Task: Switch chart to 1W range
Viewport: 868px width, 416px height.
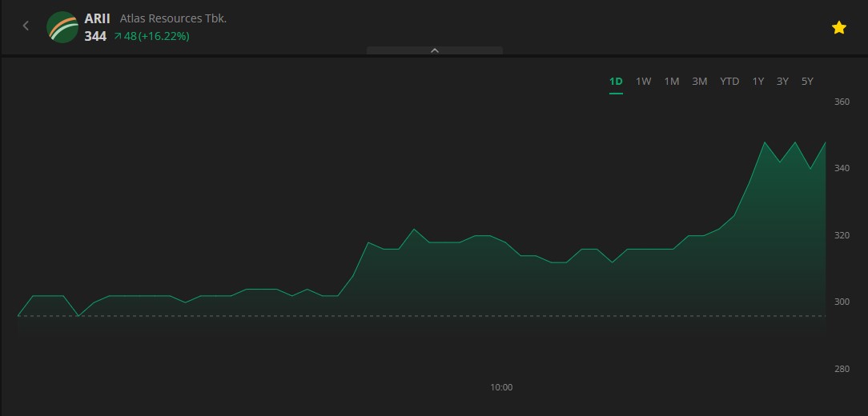Action: 643,82
